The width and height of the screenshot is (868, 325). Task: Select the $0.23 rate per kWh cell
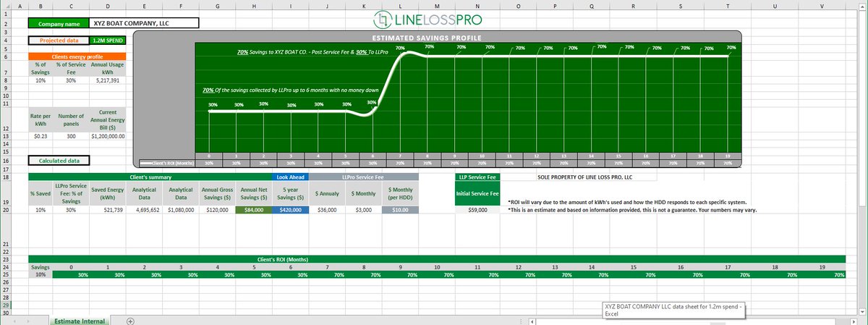click(40, 135)
